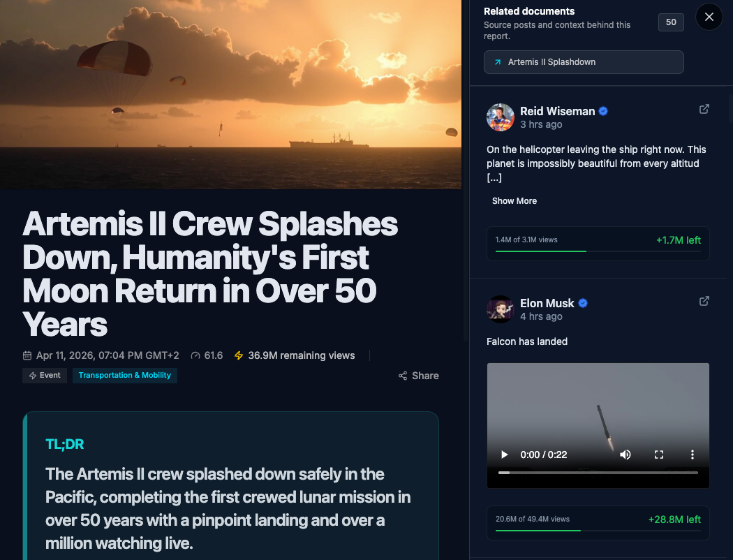The width and height of the screenshot is (733, 560).
Task: Open Reid Wiseman's post in new tab
Action: coord(704,109)
